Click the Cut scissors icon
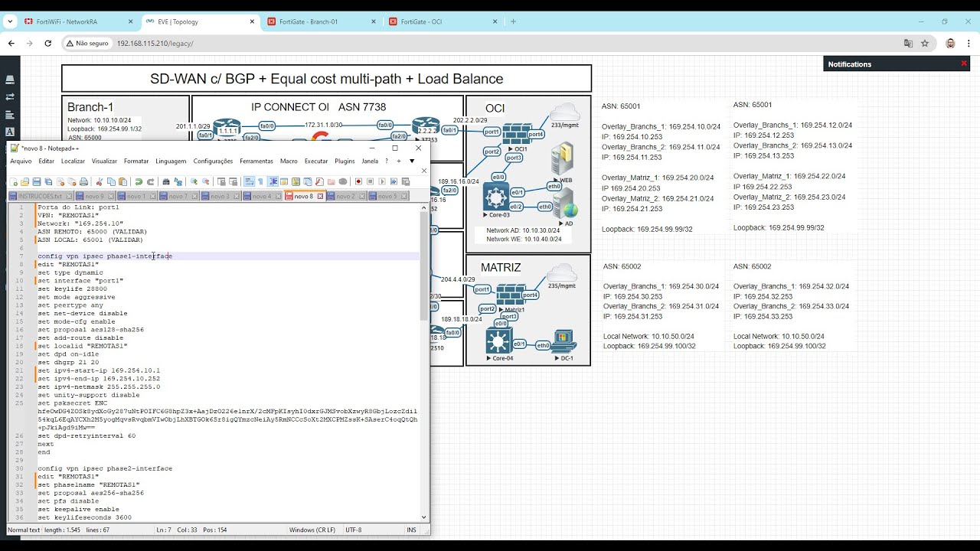This screenshot has width=980, height=551. pyautogui.click(x=99, y=182)
